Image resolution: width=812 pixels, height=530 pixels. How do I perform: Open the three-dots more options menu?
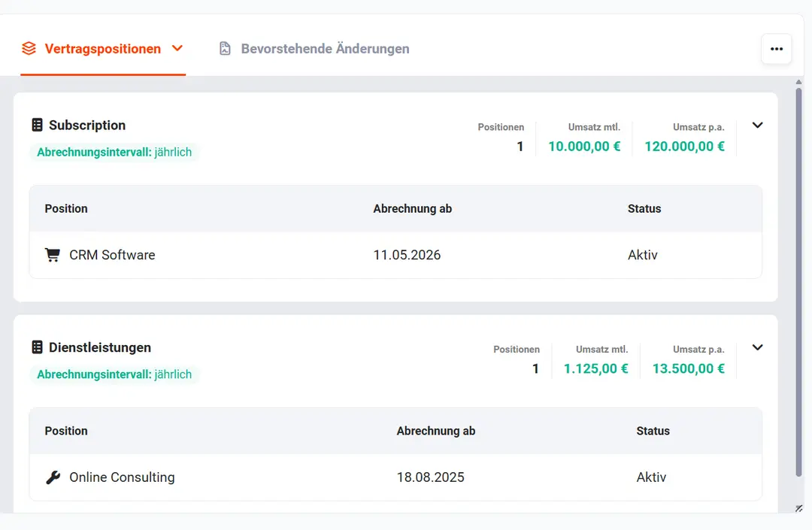(776, 49)
